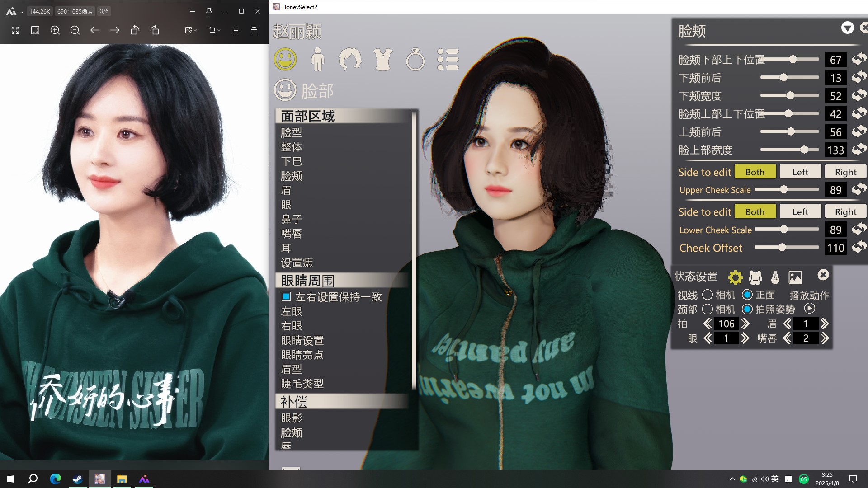Decrease the 嘴唇 pattern with the left chevron
Screen dimensions: 868x488
pos(787,338)
